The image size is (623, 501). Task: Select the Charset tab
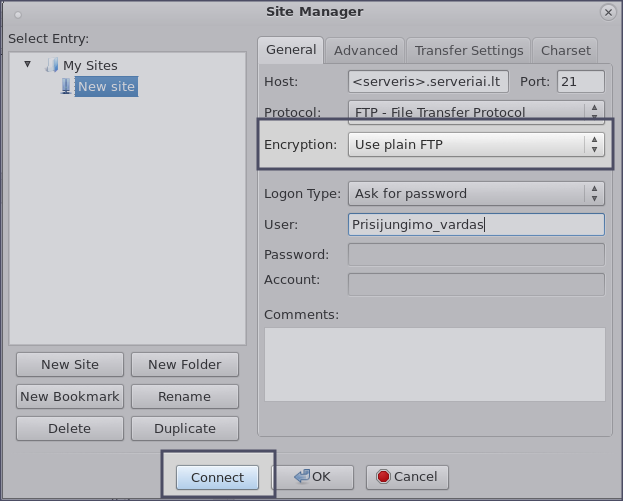[565, 50]
